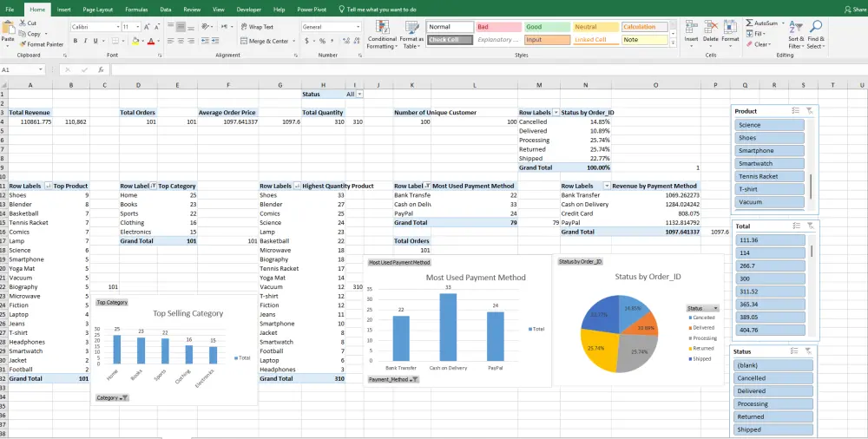Screen dimensions: 868x439
Task: Toggle multi-select on the Status slicer
Action: tap(795, 351)
